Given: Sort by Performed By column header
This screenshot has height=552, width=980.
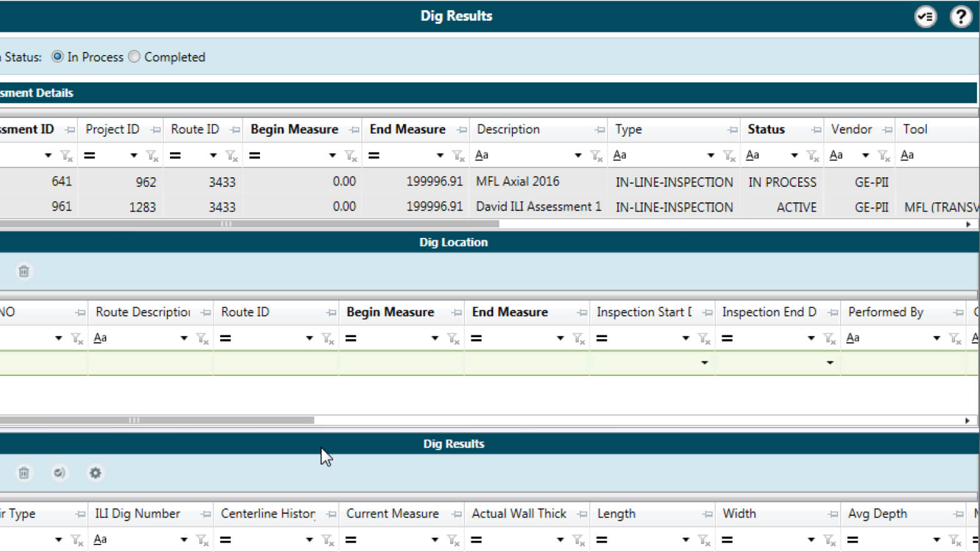Looking at the screenshot, I should coord(885,312).
